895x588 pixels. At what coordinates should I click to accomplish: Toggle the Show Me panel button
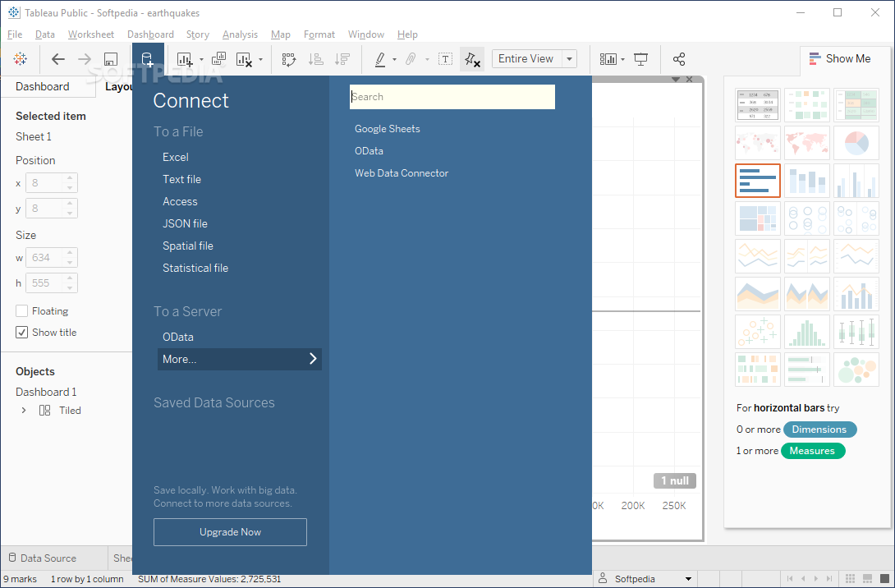click(840, 59)
